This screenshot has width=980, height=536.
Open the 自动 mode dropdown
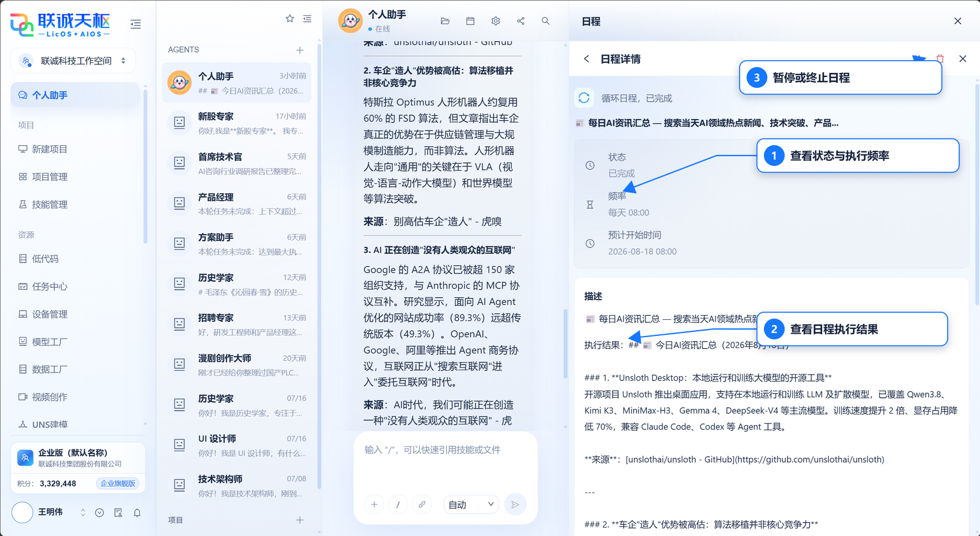coord(471,505)
